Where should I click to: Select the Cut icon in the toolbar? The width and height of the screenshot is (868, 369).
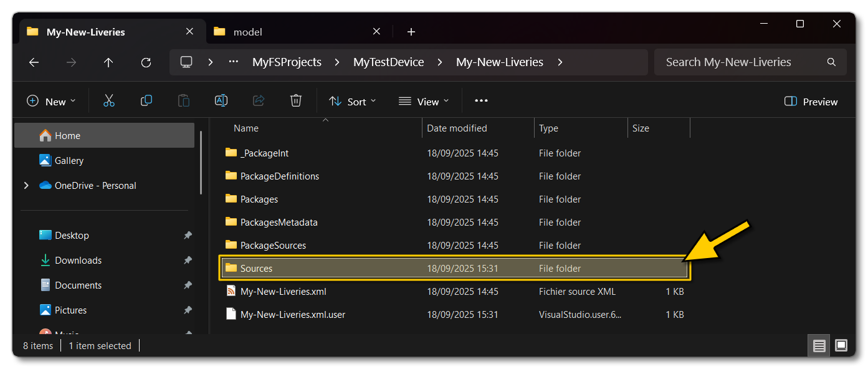pos(109,100)
